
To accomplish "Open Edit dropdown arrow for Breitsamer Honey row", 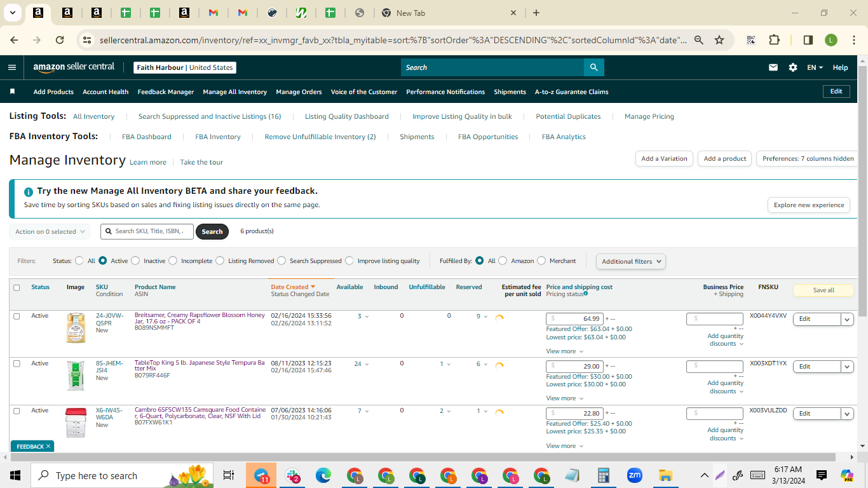I will pos(847,319).
